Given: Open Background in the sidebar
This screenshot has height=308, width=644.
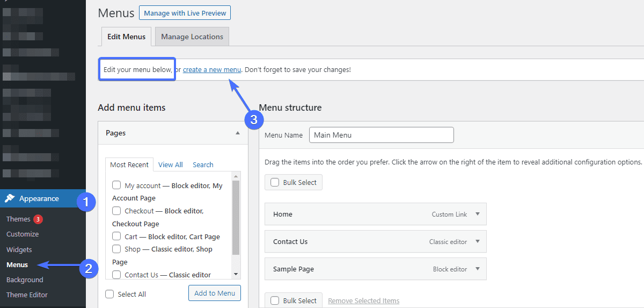Looking at the screenshot, I should pyautogui.click(x=25, y=280).
